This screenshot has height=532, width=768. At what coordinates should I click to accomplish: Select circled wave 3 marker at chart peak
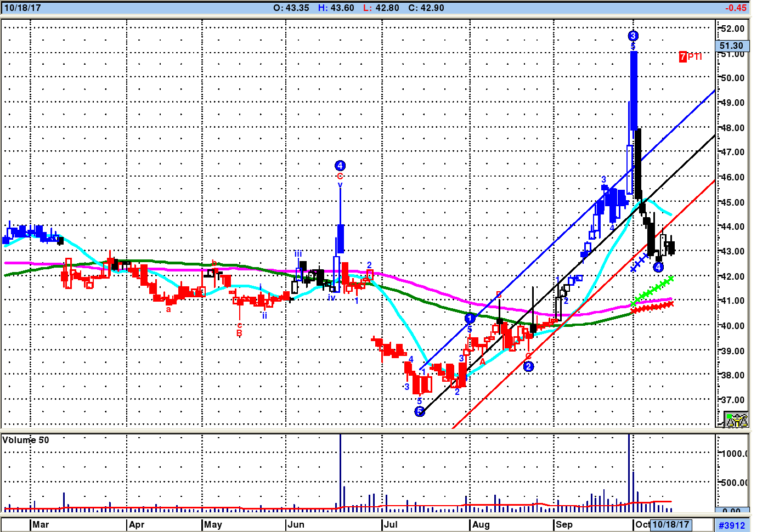click(x=633, y=36)
